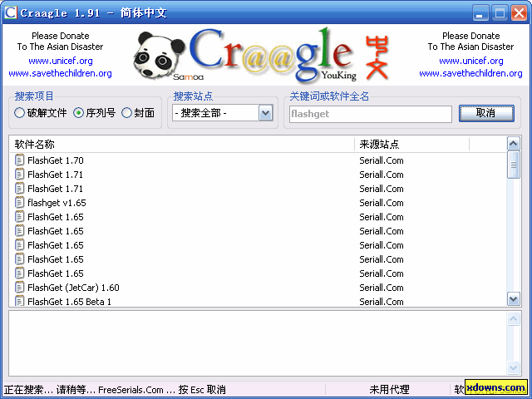Viewport: 532px width, 399px height.
Task: Click the 取消 button
Action: (486, 113)
